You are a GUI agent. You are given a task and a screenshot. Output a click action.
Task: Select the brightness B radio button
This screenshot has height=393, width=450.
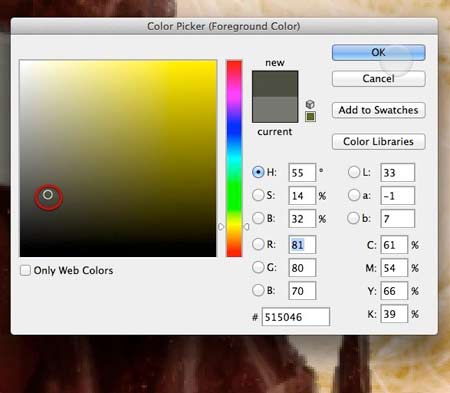point(258,218)
